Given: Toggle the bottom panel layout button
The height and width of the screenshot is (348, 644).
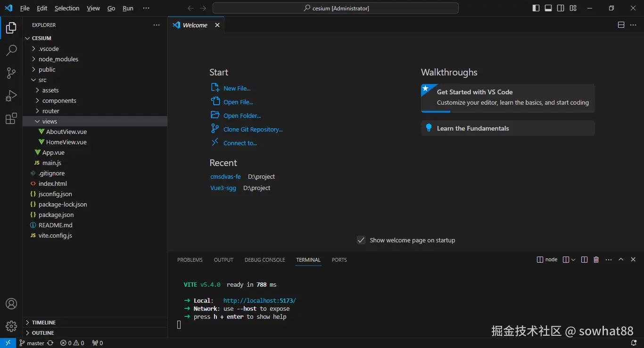Looking at the screenshot, I should [548, 8].
